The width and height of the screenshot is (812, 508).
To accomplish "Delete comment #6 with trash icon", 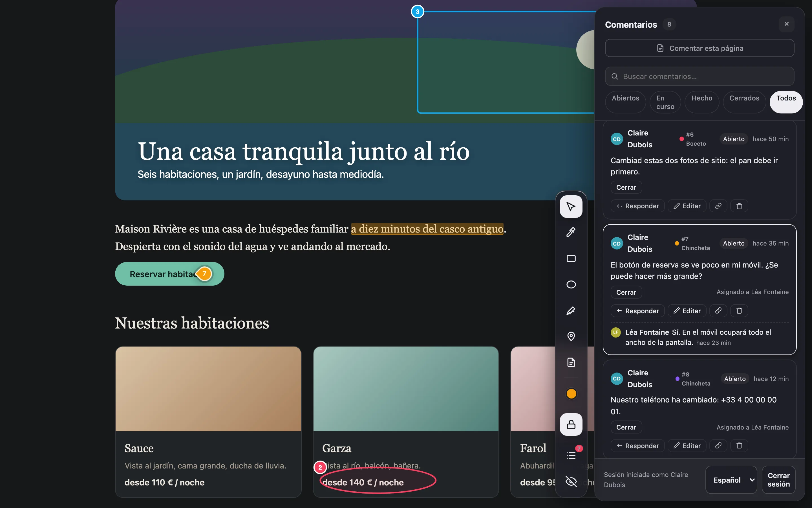I will coord(739,206).
